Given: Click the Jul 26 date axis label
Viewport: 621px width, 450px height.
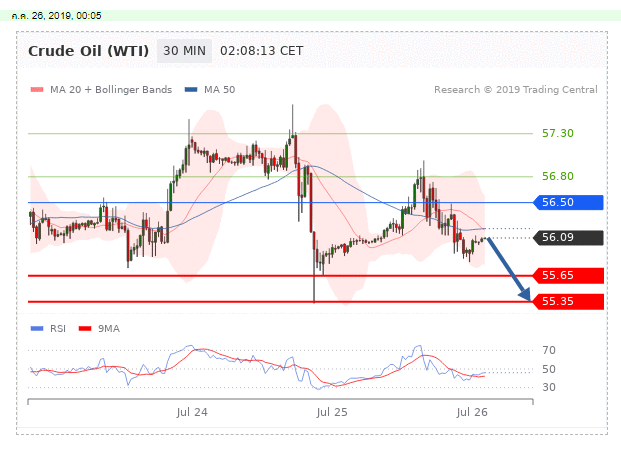Looking at the screenshot, I should tap(472, 412).
